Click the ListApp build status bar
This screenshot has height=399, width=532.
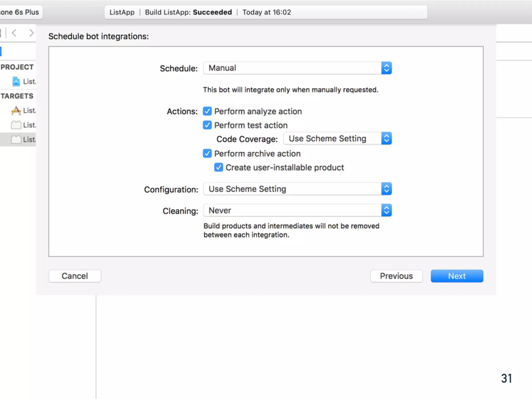(265, 12)
